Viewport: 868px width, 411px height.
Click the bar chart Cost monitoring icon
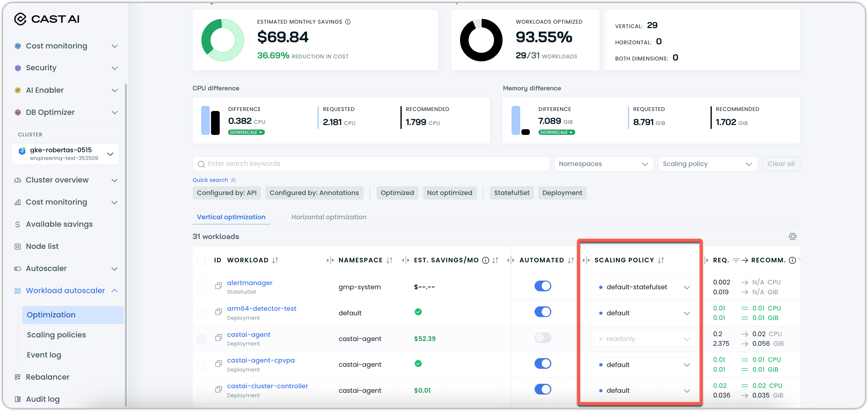coord(18,202)
